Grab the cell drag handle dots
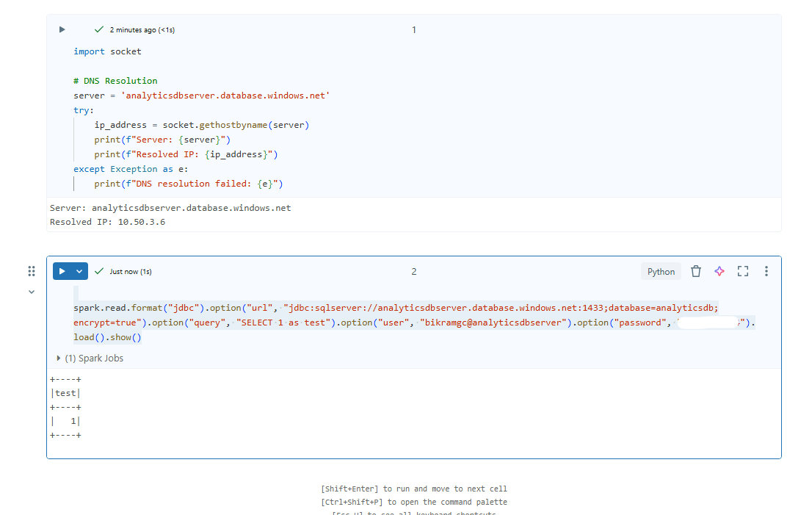This screenshot has width=812, height=515. 32,271
